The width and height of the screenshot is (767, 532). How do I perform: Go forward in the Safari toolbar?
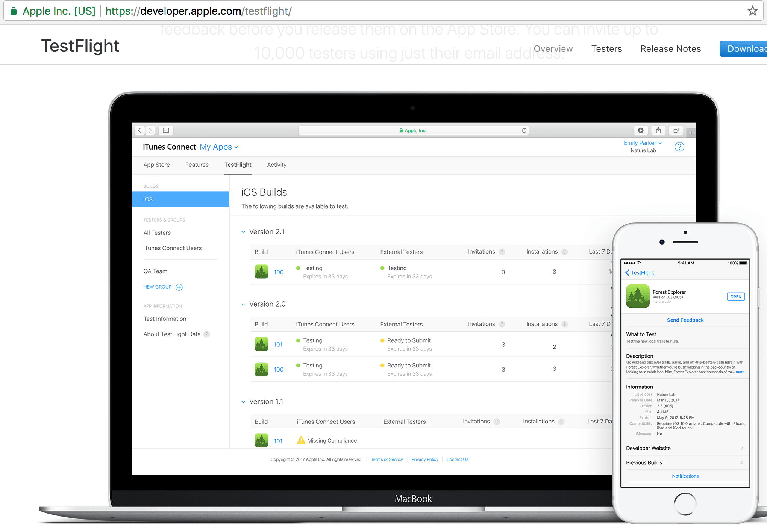point(150,130)
